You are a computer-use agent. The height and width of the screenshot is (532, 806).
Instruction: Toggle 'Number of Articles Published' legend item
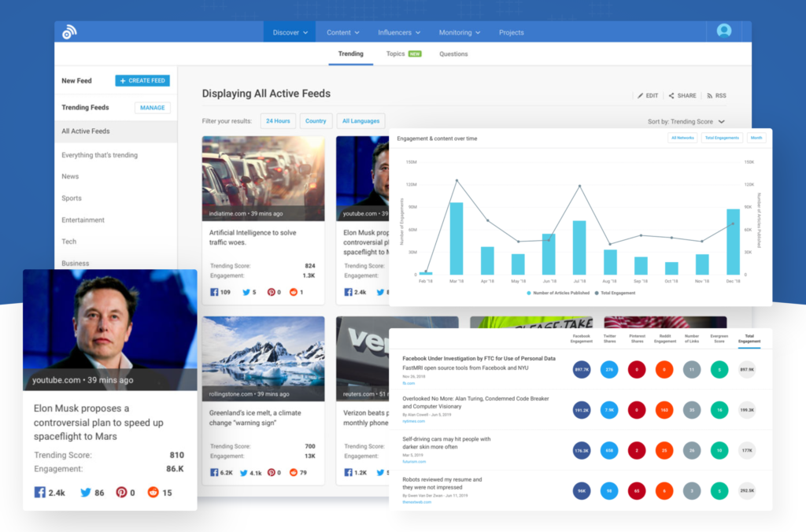click(x=558, y=293)
